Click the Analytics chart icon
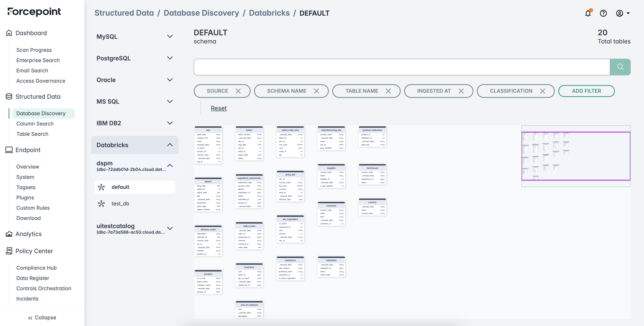The image size is (644, 326). (9, 234)
